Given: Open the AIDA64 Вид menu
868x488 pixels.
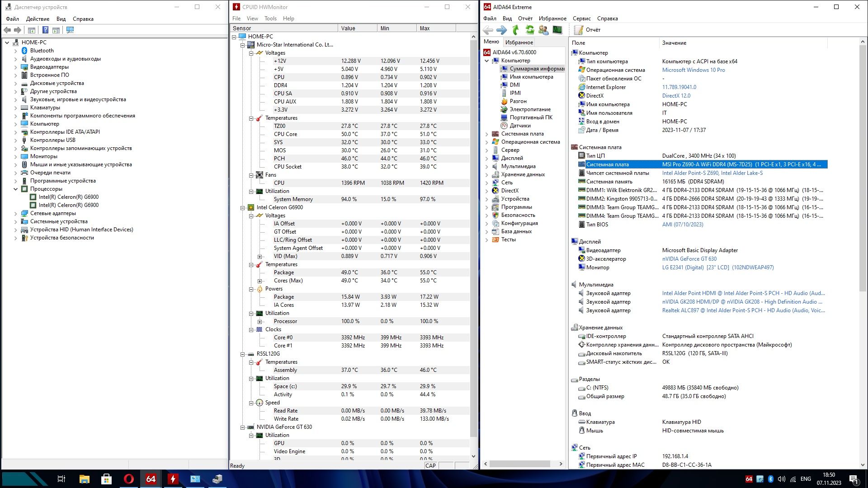Looking at the screenshot, I should 507,19.
